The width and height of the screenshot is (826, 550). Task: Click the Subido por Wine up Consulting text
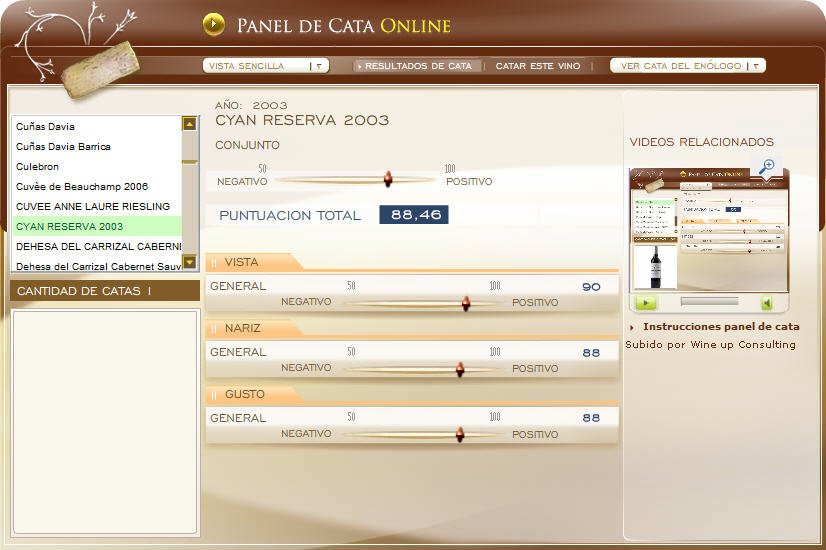710,345
